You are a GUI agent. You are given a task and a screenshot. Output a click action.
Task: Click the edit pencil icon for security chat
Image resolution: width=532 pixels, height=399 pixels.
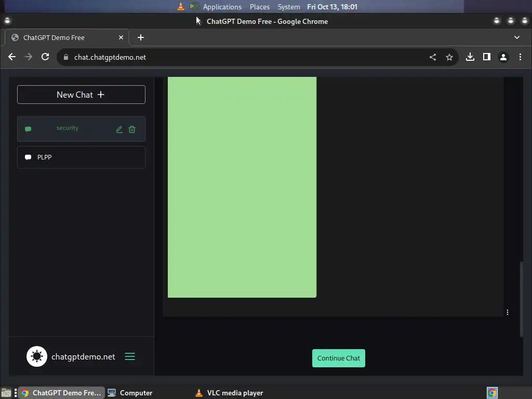pyautogui.click(x=119, y=129)
